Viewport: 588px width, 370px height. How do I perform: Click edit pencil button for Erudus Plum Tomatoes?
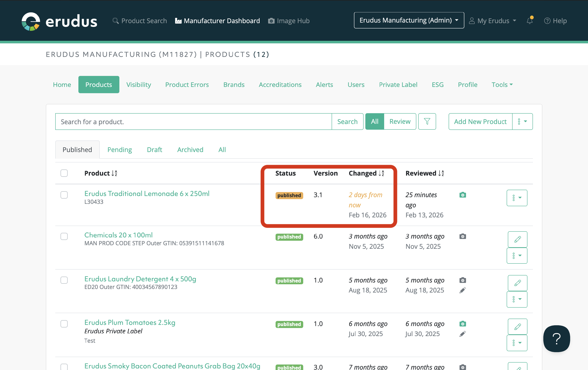[517, 326]
